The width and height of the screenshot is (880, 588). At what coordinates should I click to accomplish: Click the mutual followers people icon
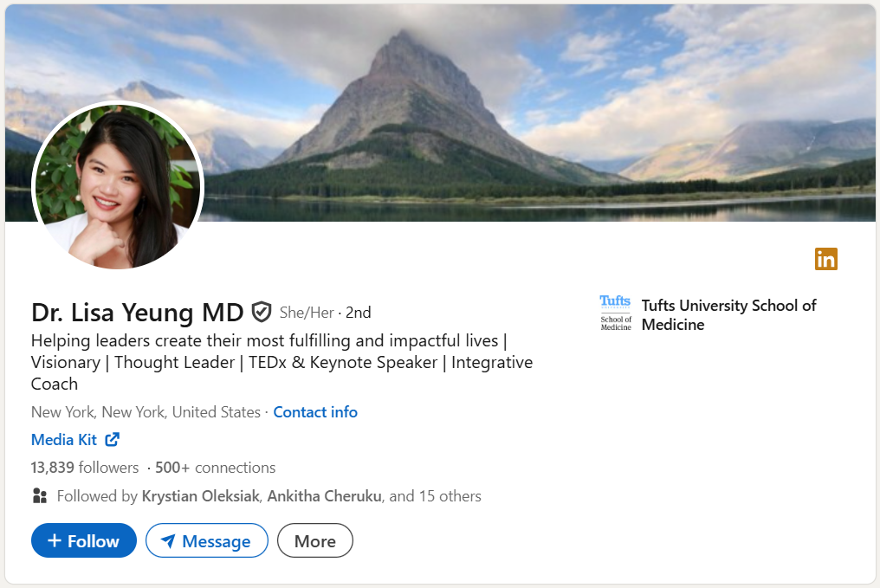(40, 496)
